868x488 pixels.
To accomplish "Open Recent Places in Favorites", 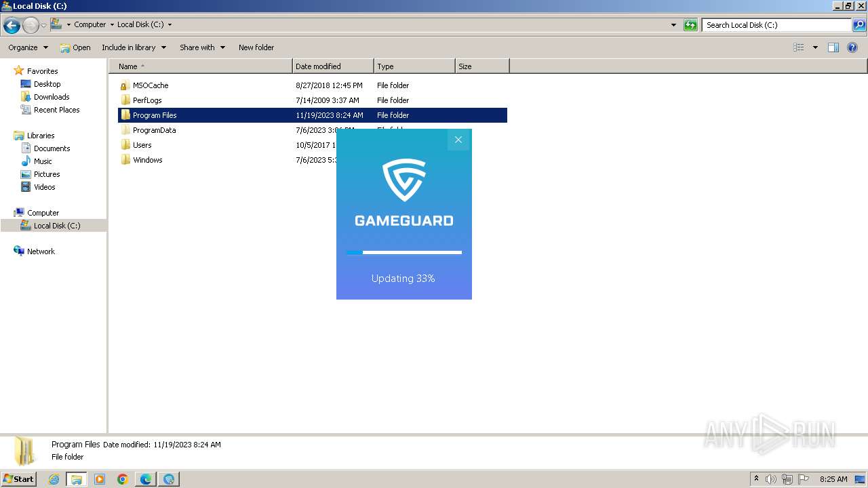I will point(56,110).
